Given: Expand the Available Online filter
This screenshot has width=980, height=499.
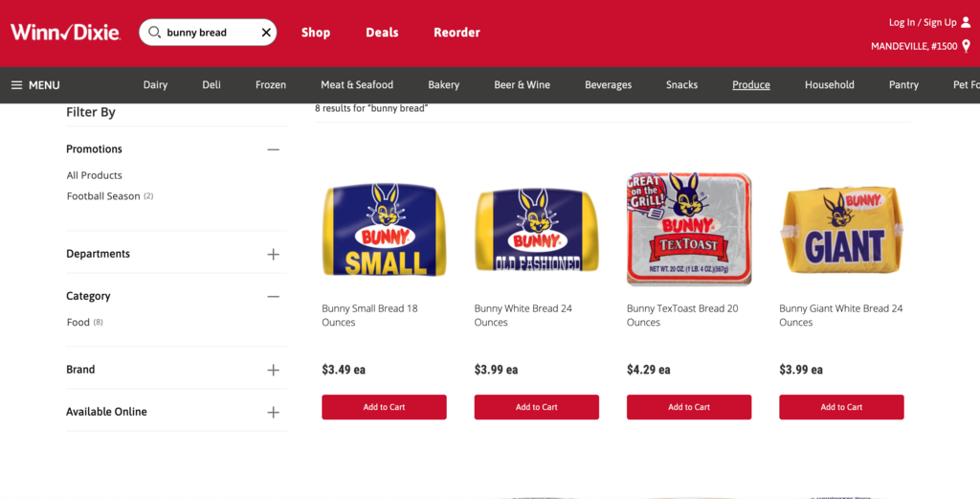Looking at the screenshot, I should (273, 412).
